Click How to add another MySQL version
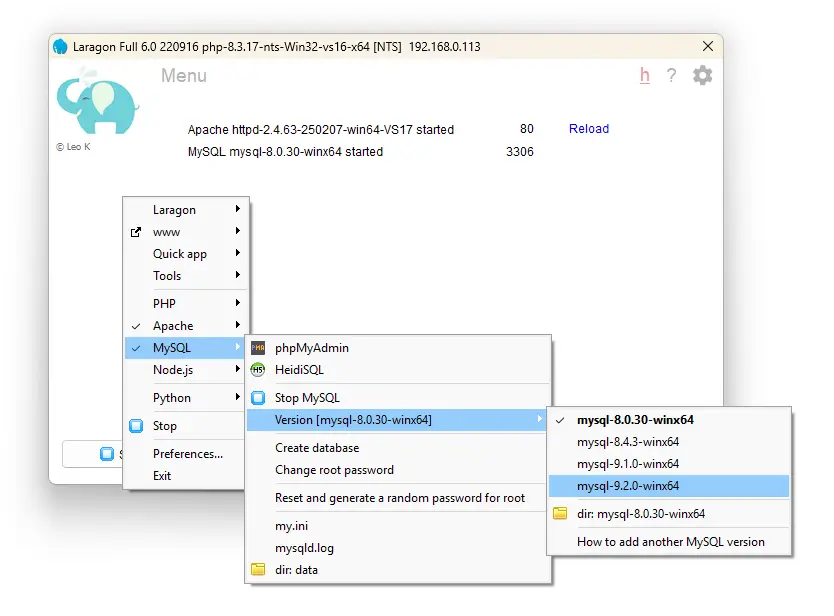This screenshot has width=834, height=616. pos(669,542)
